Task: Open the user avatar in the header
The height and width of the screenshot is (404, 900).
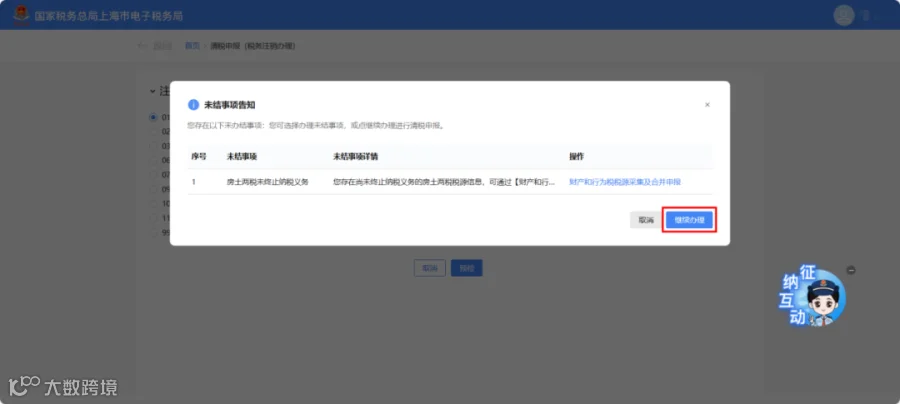Action: (844, 15)
